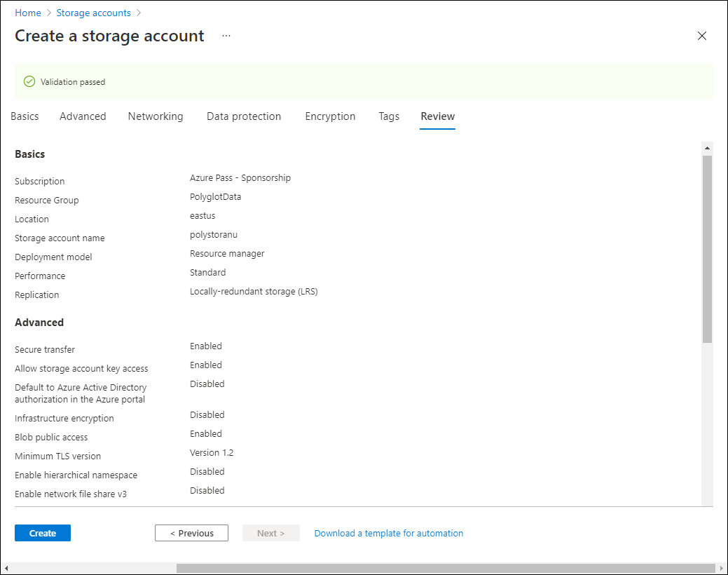Image resolution: width=728 pixels, height=575 pixels.
Task: Click the disabled Next button
Action: click(x=270, y=533)
